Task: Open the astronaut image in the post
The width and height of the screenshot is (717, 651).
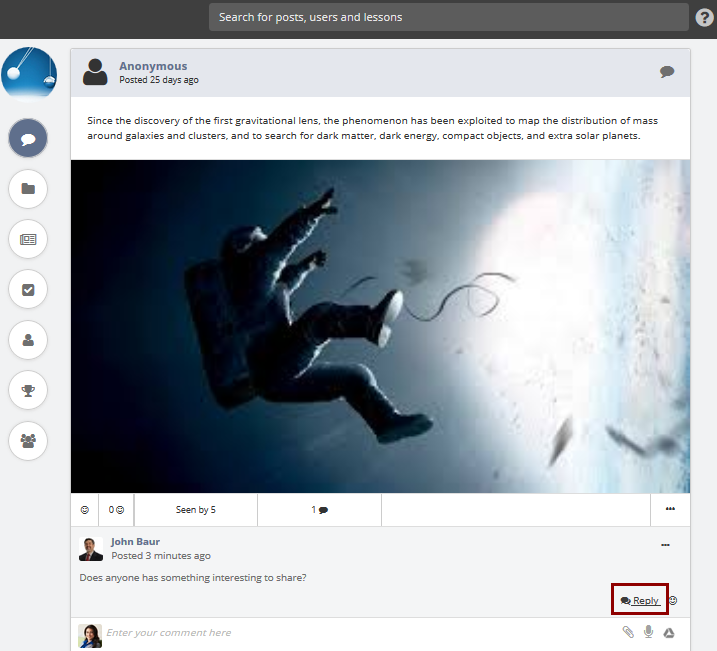Action: (x=380, y=326)
